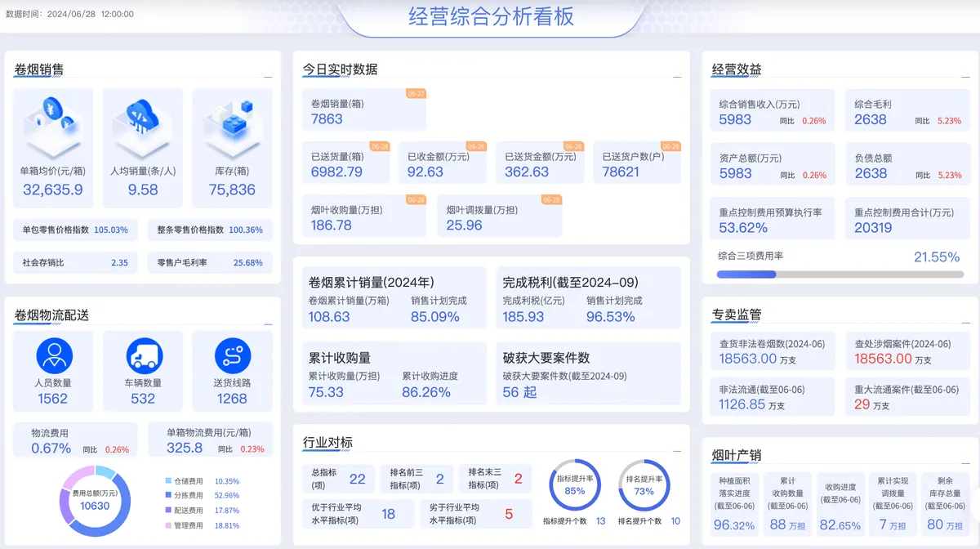
Task: Click the 排名前三指标 2 card
Action: 416,480
